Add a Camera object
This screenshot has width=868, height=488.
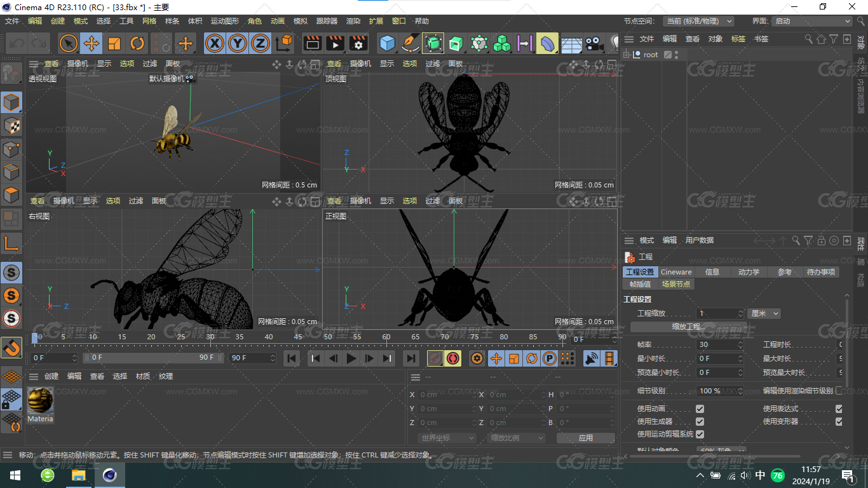[593, 44]
